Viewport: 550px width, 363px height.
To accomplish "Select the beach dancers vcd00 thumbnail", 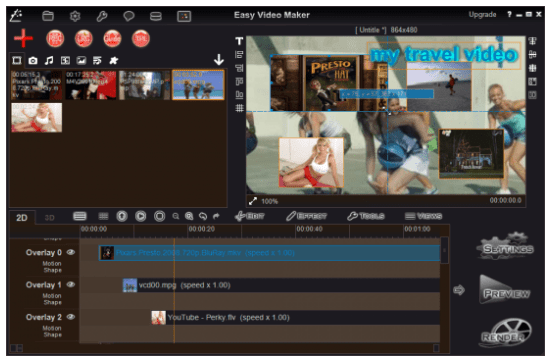I will 198,85.
